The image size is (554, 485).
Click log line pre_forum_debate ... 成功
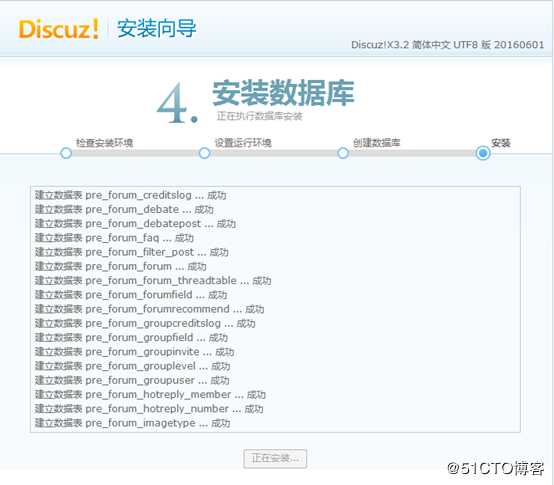tap(124, 209)
